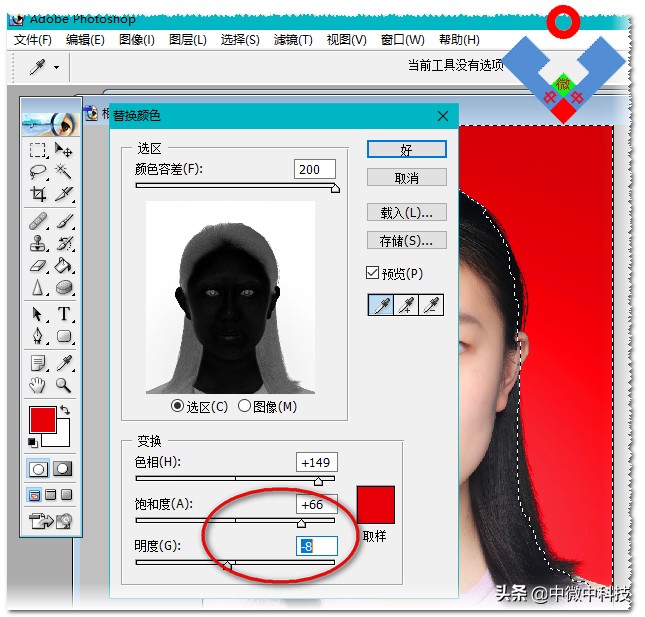Select the Crop tool
Screen dimensions: 645x617
38,193
